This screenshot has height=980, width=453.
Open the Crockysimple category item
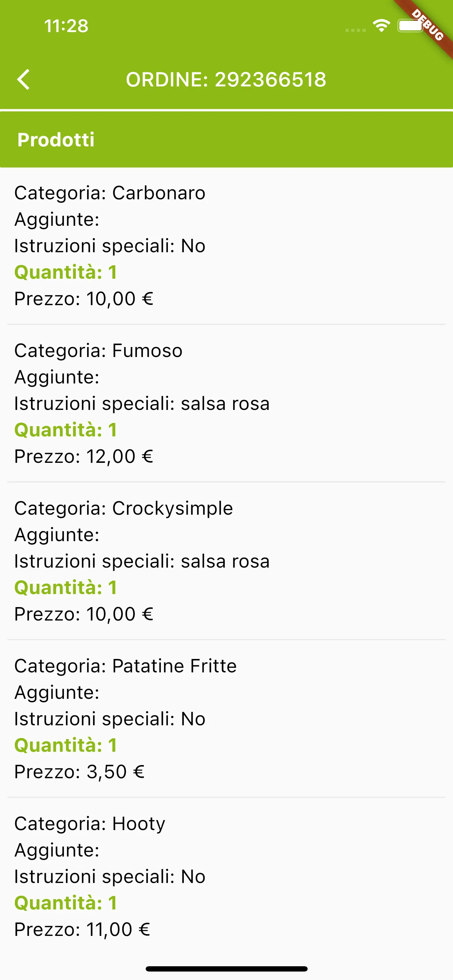pyautogui.click(x=226, y=561)
